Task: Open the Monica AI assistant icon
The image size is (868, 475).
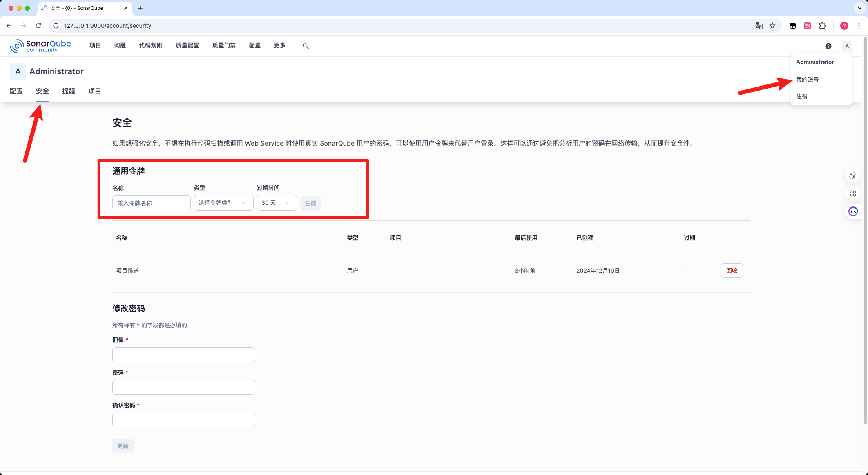Action: (x=853, y=211)
